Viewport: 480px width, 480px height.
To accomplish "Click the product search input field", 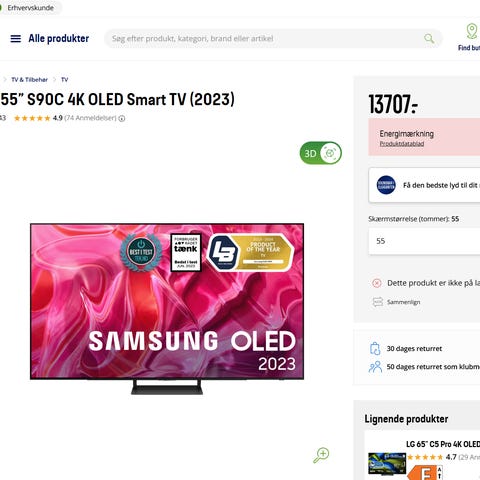I will pyautogui.click(x=267, y=39).
